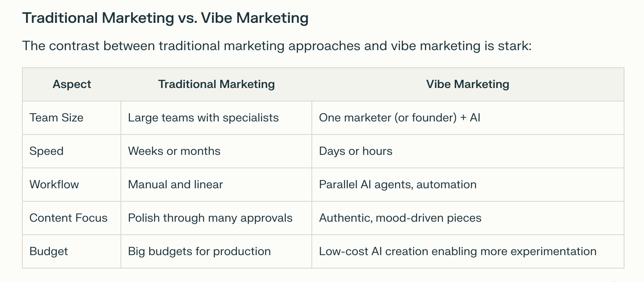Click the Workflow row label
This screenshot has width=644, height=282.
(72, 185)
